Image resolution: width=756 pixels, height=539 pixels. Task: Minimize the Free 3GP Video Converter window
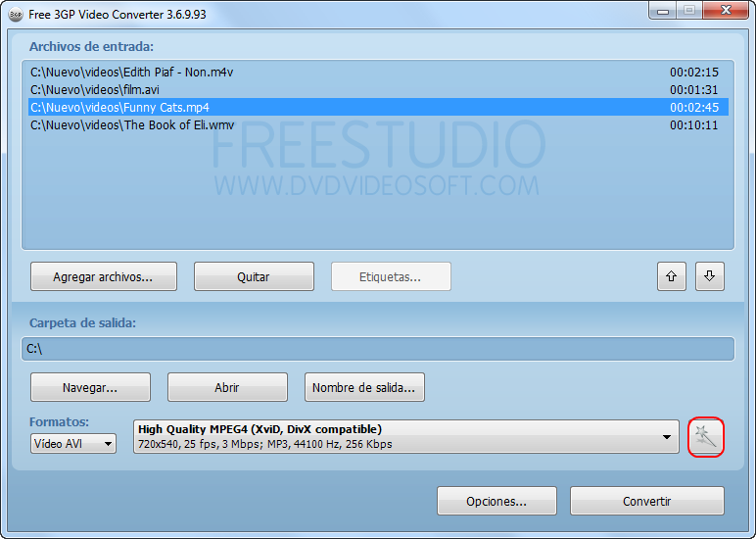coord(663,11)
